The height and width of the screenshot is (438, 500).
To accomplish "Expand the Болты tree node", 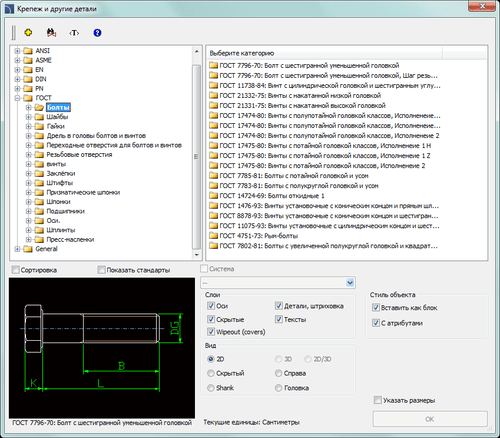I will (28, 107).
